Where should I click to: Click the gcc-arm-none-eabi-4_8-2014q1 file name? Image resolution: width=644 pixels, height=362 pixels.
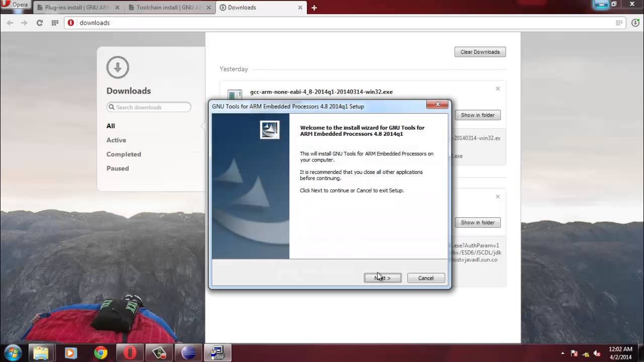[x=321, y=92]
